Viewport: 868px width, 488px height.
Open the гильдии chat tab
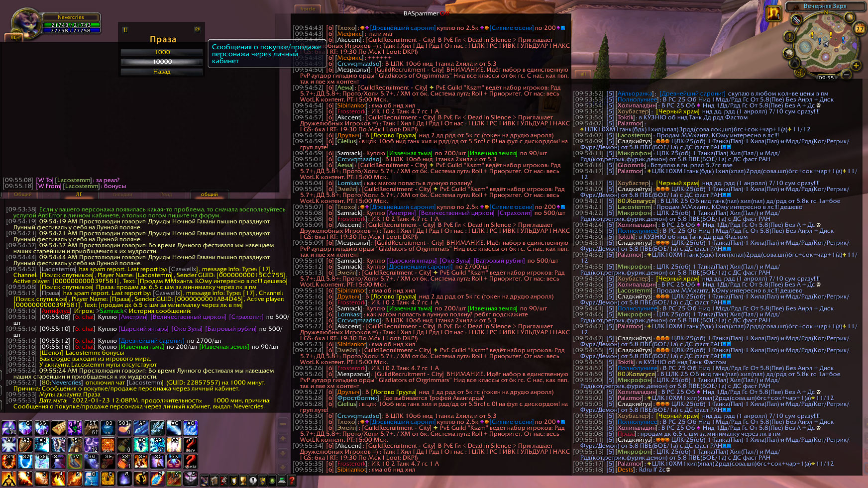coord(122,195)
